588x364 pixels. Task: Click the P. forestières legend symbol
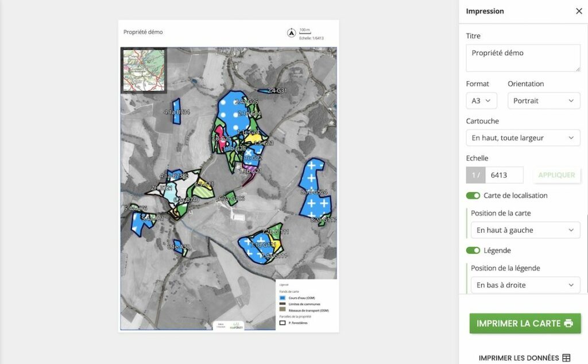pos(283,323)
